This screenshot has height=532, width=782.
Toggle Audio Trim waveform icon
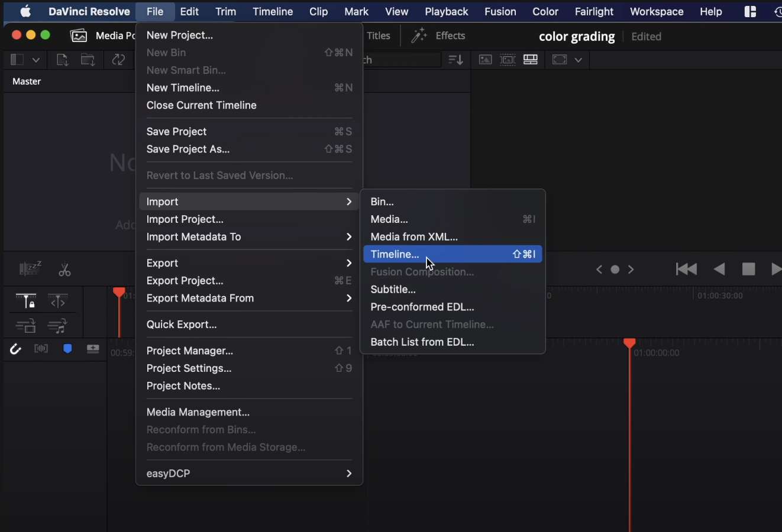41,349
